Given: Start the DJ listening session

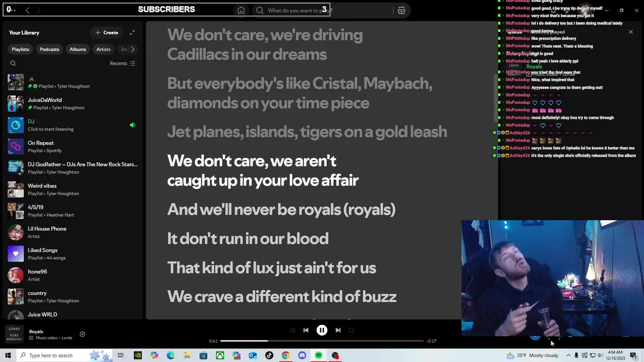Looking at the screenshot, I should click(x=73, y=125).
